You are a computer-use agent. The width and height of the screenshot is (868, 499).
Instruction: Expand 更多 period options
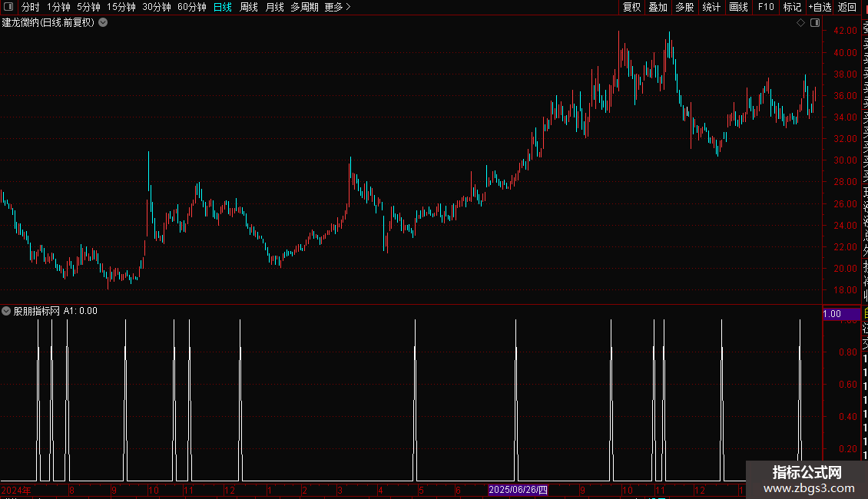click(x=338, y=7)
